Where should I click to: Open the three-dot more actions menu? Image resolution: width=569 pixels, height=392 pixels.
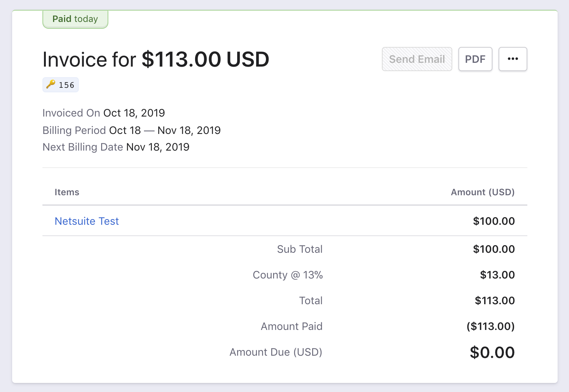click(x=513, y=59)
